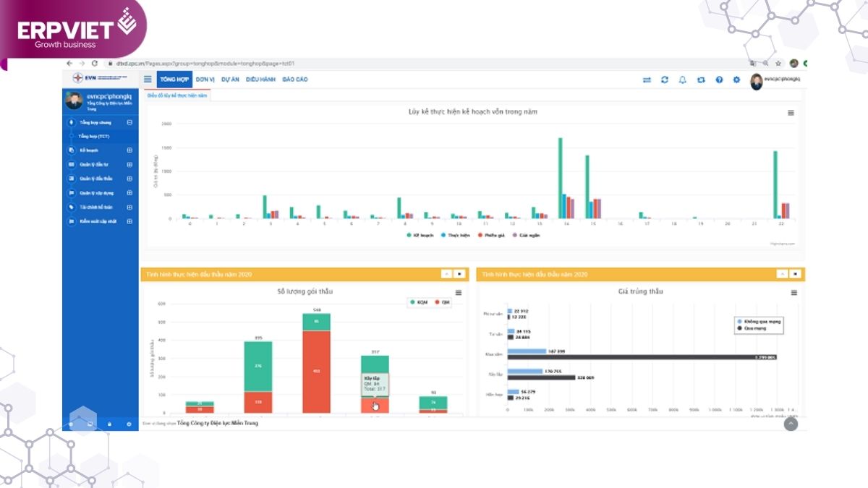The image size is (868, 488).
Task: Open the BÁO CÁO menu tab
Action: (x=295, y=80)
